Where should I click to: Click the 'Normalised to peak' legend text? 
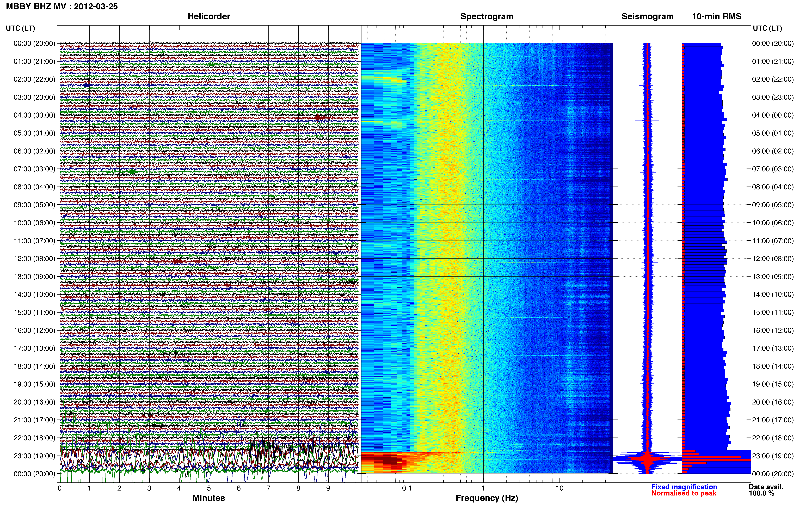[684, 493]
